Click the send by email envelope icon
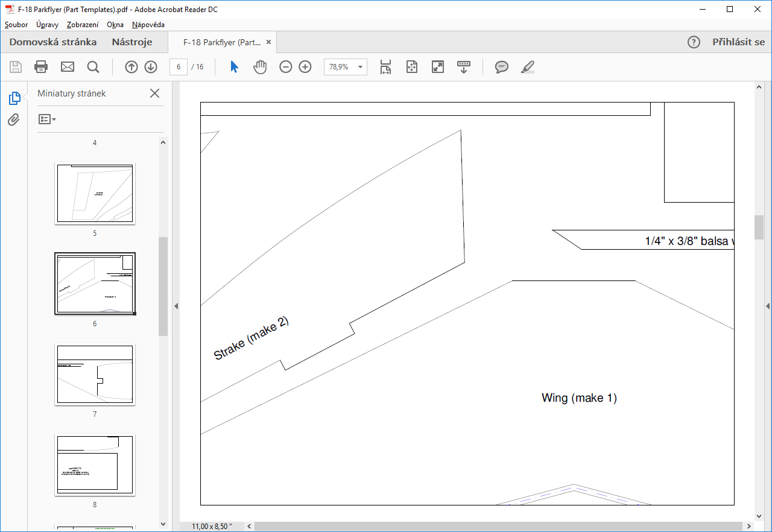 tap(68, 67)
